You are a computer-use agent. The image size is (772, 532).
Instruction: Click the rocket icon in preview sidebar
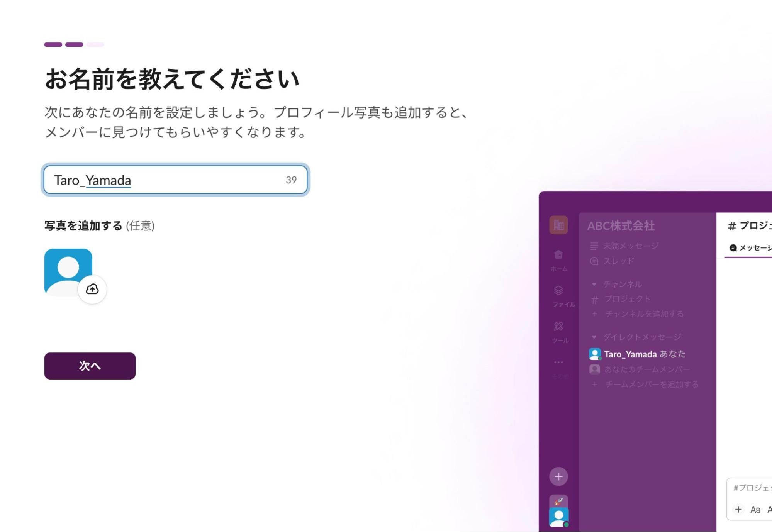coord(558,501)
